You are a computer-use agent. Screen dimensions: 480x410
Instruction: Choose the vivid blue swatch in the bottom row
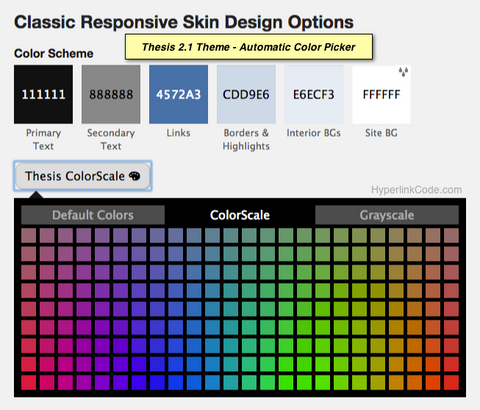tap(176, 382)
